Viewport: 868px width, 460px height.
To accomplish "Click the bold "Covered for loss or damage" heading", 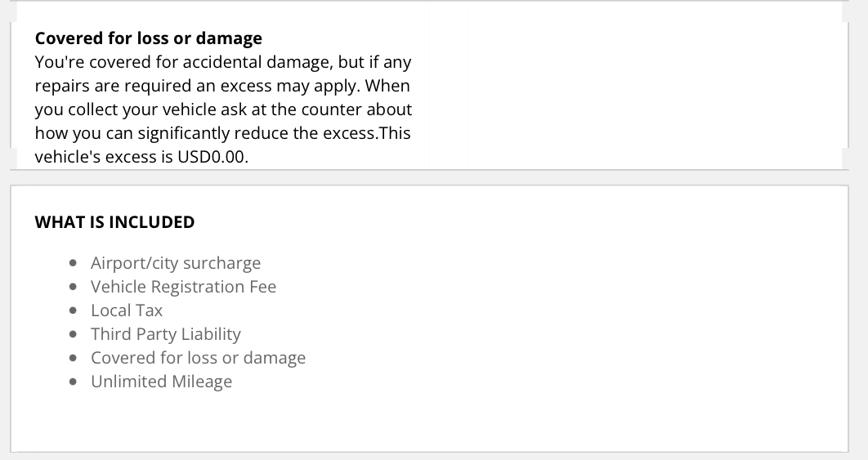I will tap(148, 38).
